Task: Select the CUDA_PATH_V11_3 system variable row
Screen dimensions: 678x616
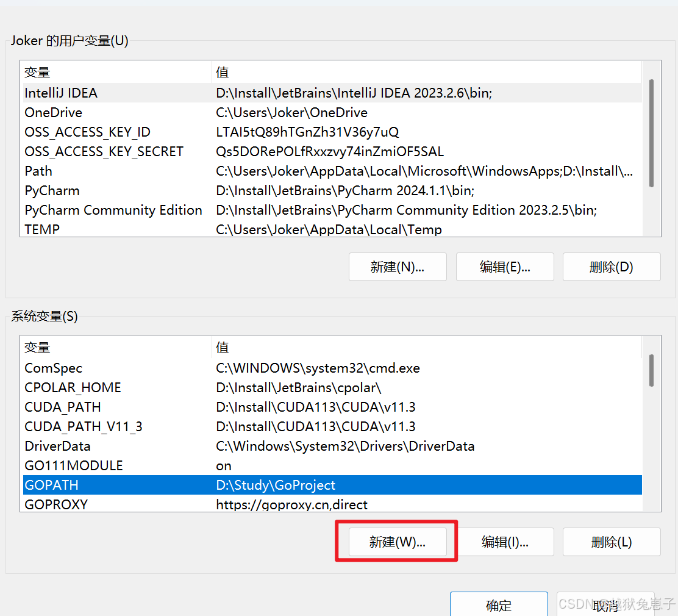Action: pos(332,426)
